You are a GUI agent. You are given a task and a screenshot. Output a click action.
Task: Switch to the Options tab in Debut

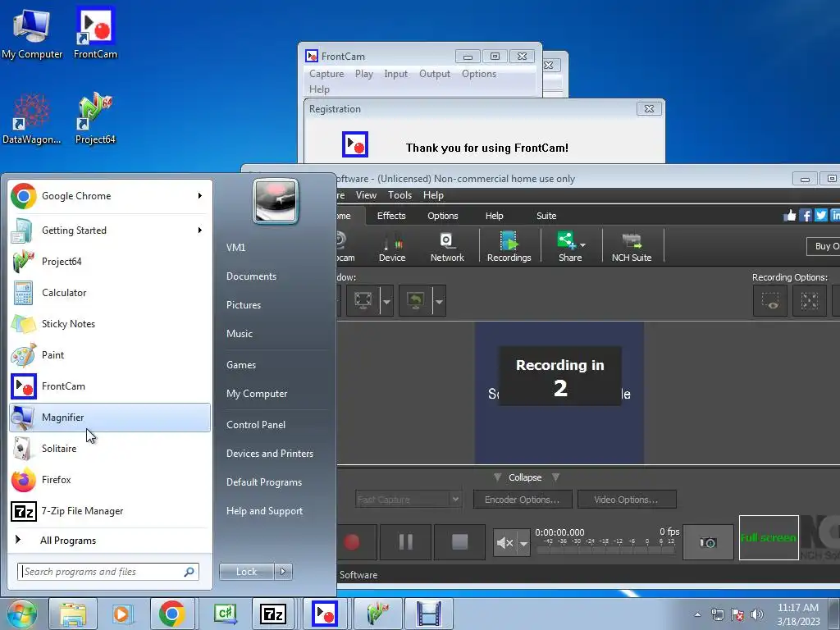point(442,216)
